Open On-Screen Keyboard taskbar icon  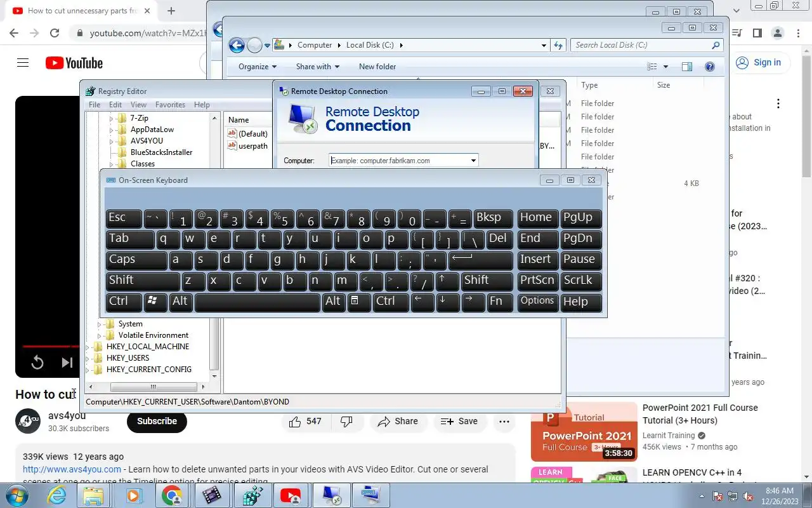[370, 495]
